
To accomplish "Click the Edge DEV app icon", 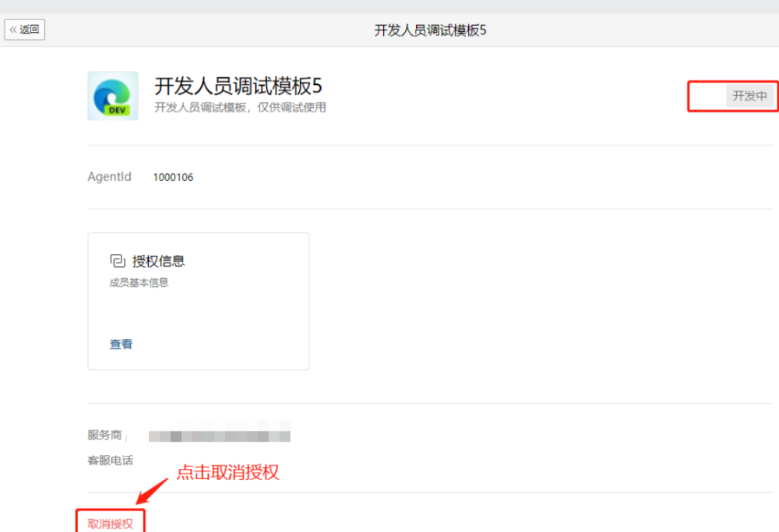I will pos(113,96).
